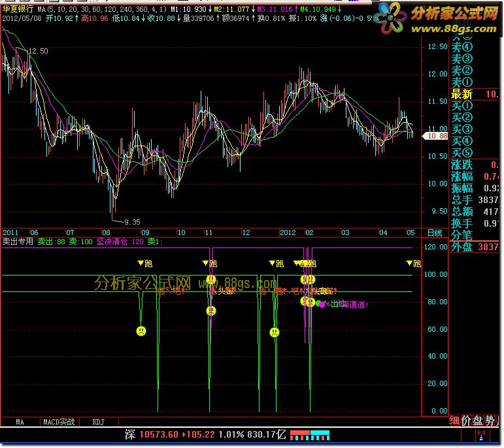The width and height of the screenshot is (504, 448).
Task: Click the 振幅 amplitude row
Action: click(x=475, y=188)
